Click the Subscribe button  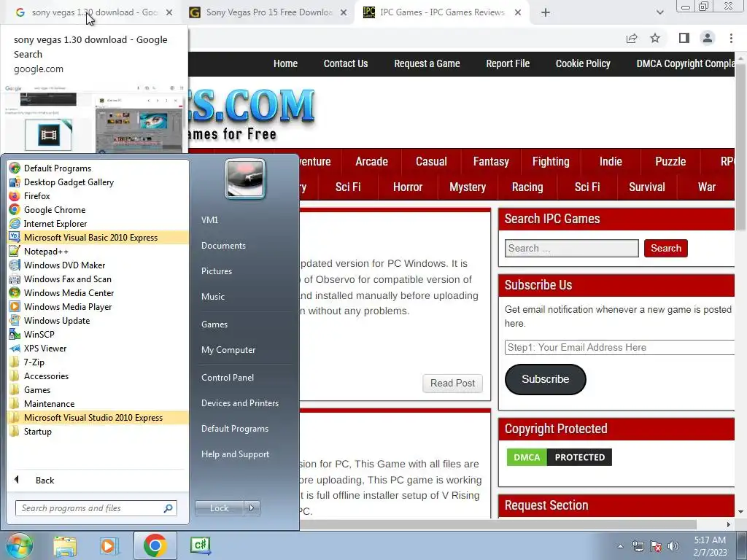click(545, 379)
